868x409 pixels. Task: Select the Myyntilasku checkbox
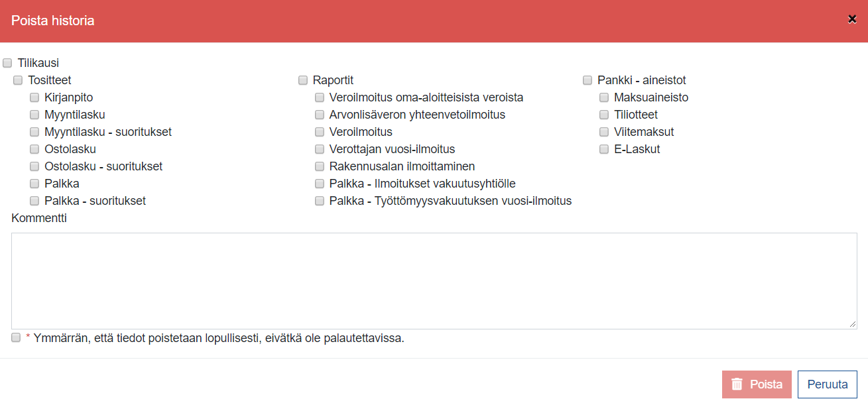pyautogui.click(x=34, y=115)
